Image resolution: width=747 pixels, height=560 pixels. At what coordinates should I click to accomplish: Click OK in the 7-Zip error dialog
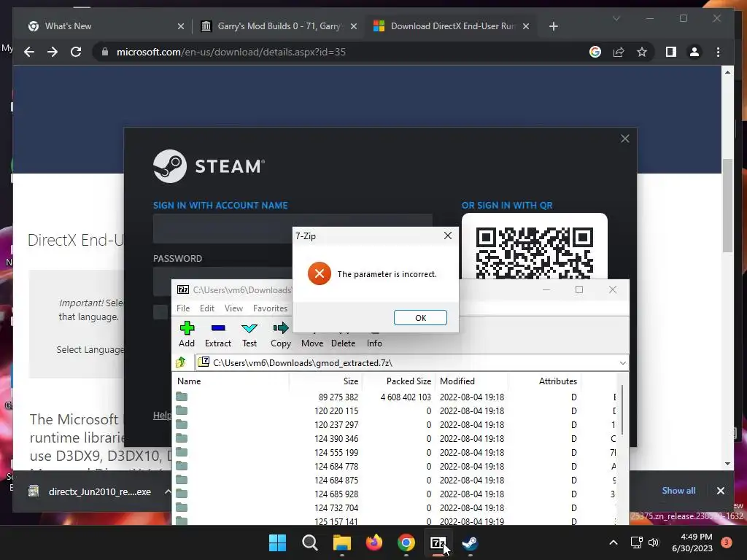pos(420,318)
